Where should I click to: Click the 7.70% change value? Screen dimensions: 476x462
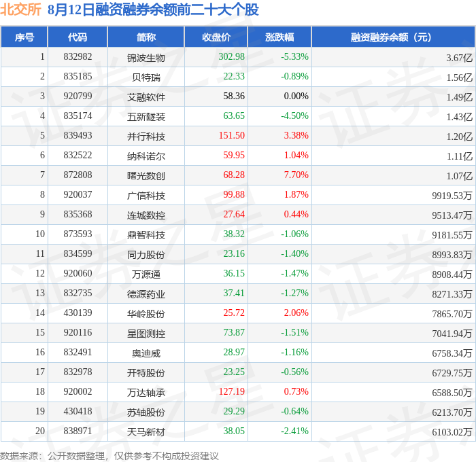pos(296,175)
